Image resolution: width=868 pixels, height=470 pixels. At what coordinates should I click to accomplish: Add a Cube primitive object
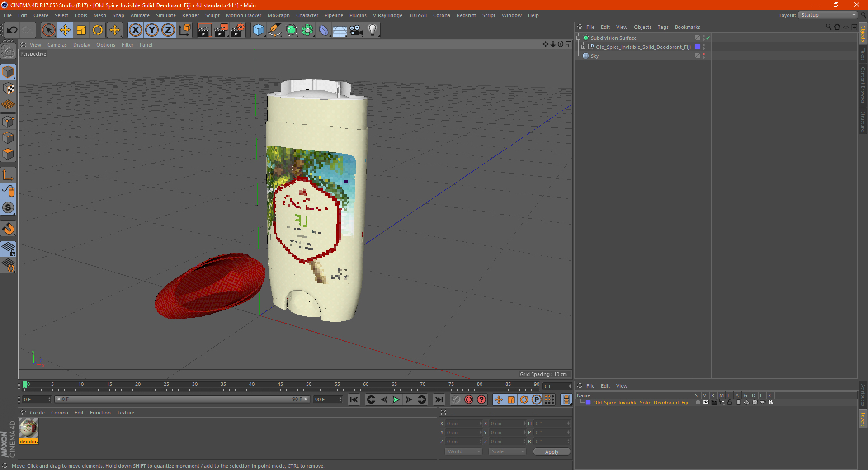(258, 30)
